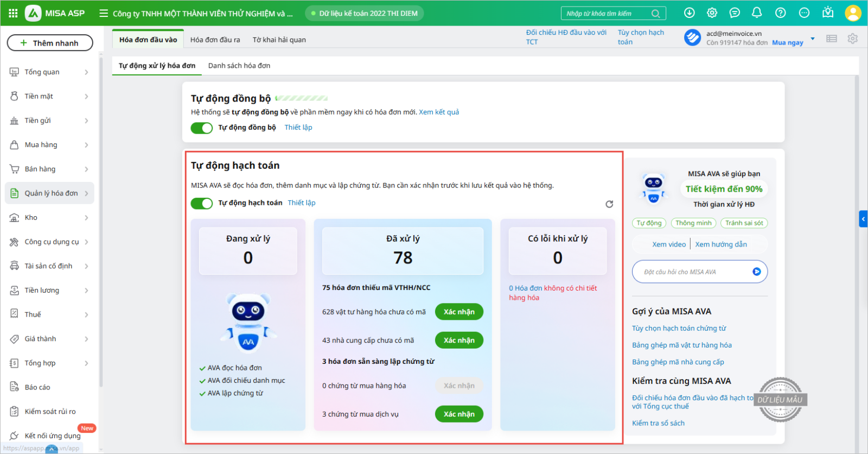The height and width of the screenshot is (454, 868).
Task: Switch to the Hóa đơn đầu ra tab
Action: (x=215, y=40)
